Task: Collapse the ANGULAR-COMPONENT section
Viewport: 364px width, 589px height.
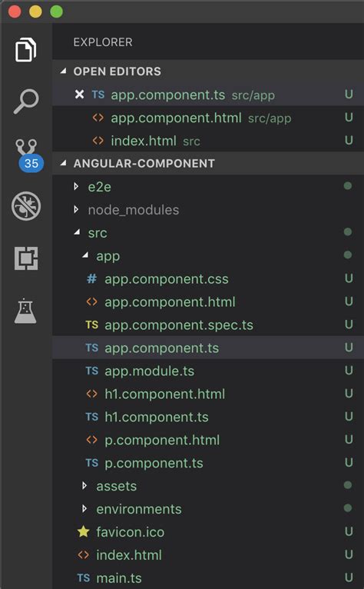Action: [64, 163]
